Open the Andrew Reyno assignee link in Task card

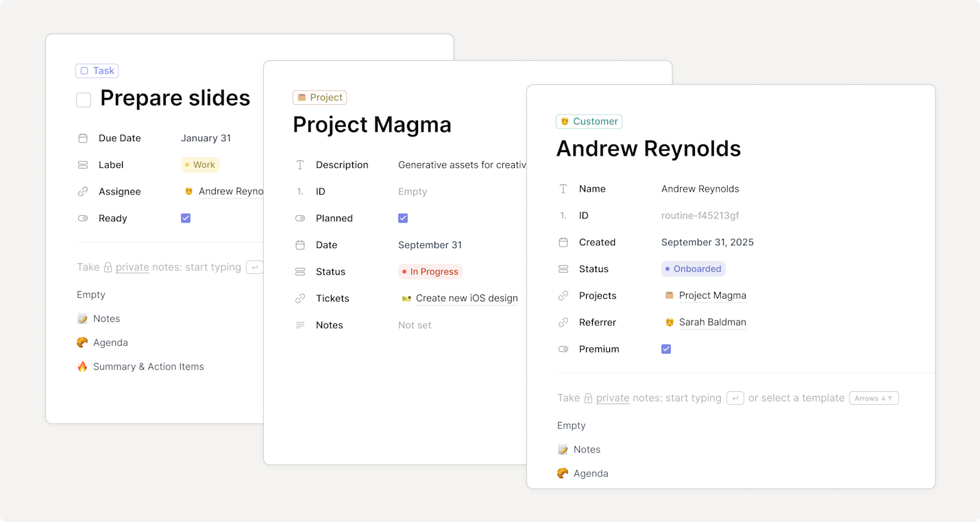[224, 192]
